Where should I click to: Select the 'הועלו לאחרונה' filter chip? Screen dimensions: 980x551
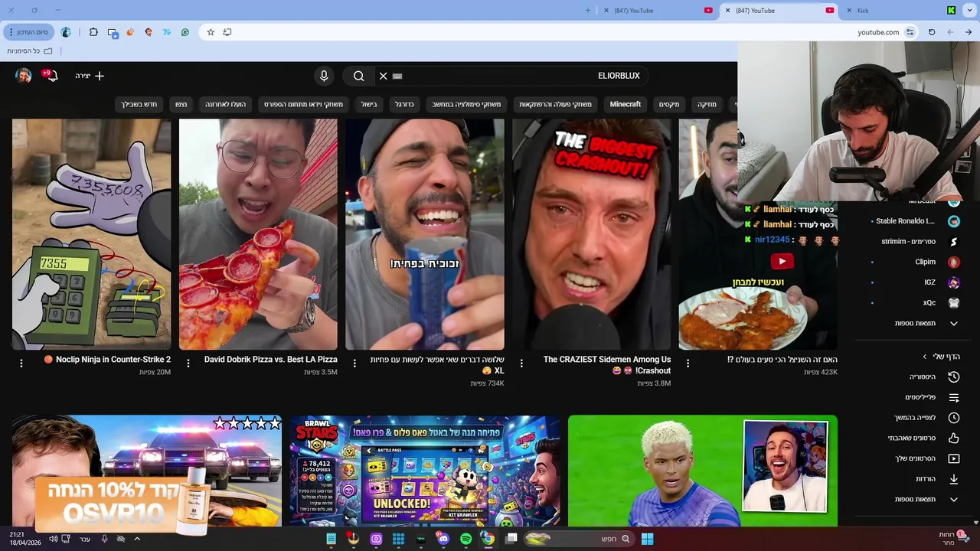point(225,104)
